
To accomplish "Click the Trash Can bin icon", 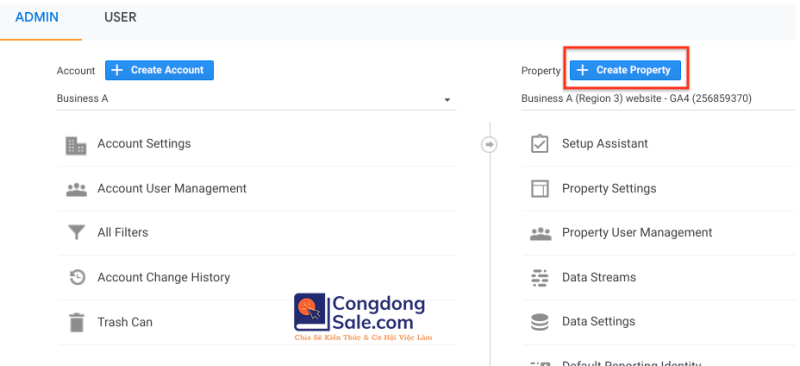I will pos(77,323).
